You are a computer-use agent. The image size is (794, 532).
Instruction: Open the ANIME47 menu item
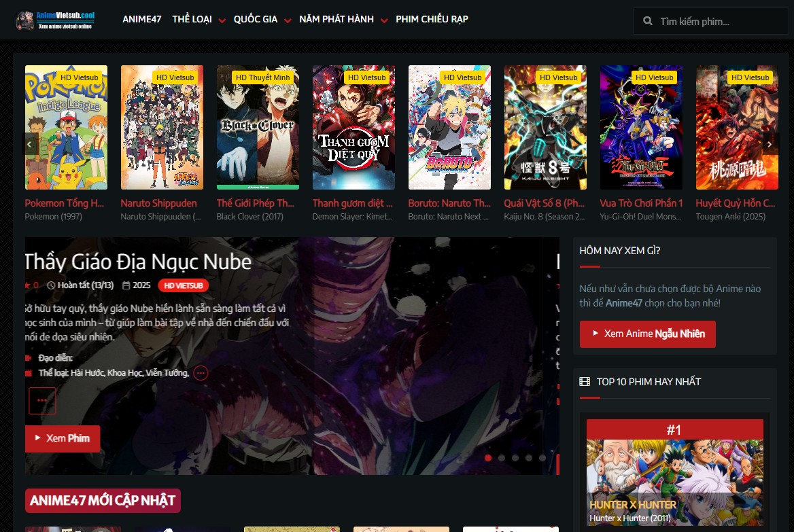[142, 19]
